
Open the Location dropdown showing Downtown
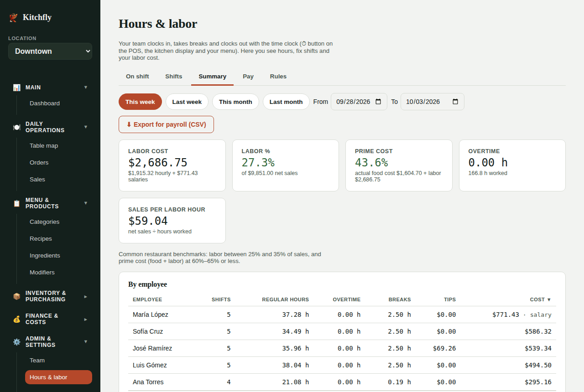[x=50, y=52]
